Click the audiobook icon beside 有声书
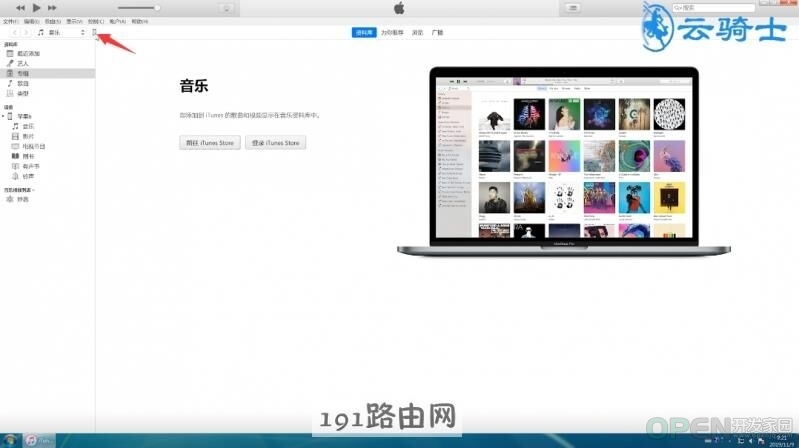The height and width of the screenshot is (448, 799). tap(15, 167)
